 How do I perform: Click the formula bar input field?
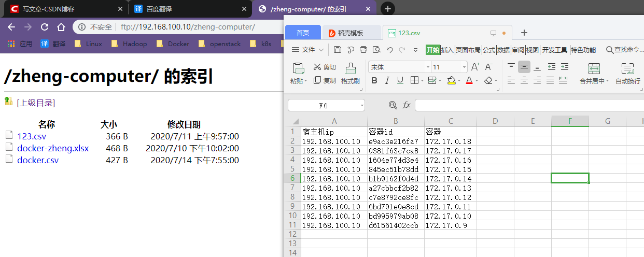click(x=529, y=105)
